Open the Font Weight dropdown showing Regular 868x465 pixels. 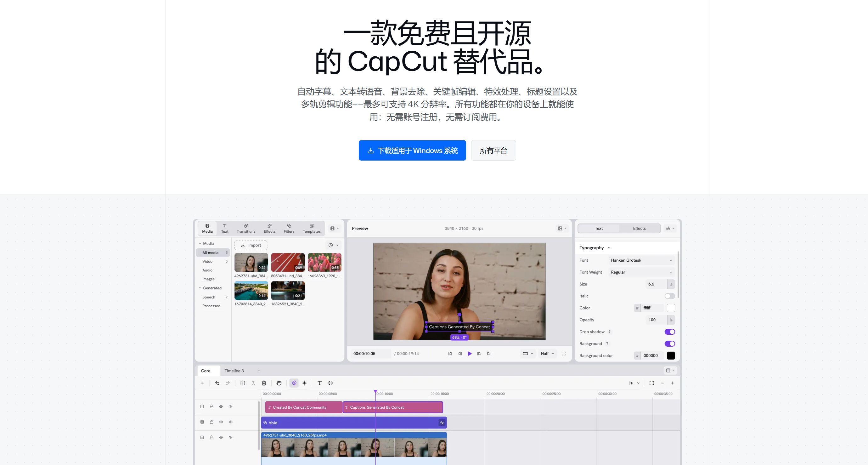click(x=642, y=272)
